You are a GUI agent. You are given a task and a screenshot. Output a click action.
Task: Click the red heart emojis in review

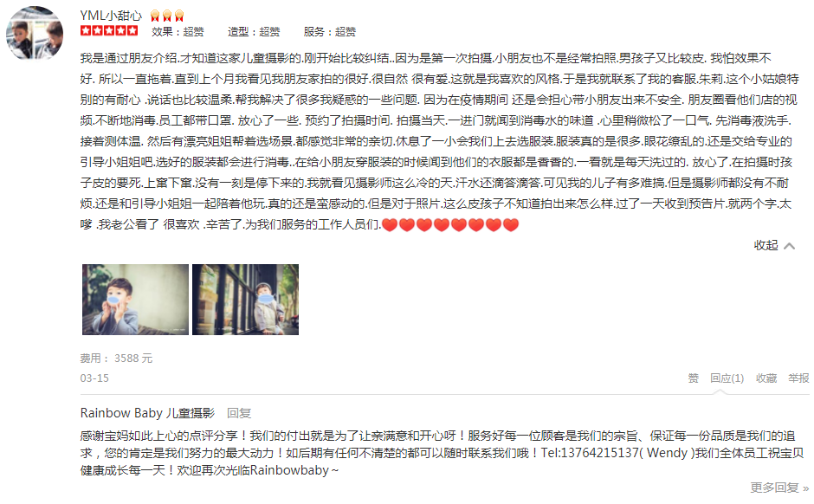pos(450,225)
